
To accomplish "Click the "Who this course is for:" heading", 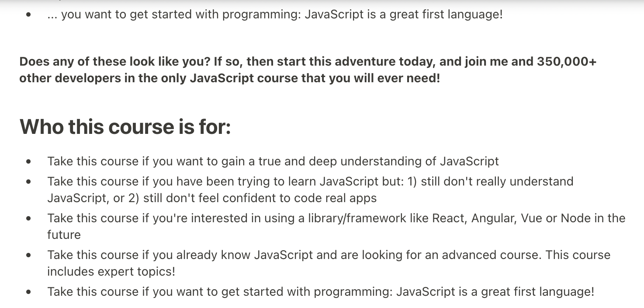I will pyautogui.click(x=125, y=127).
